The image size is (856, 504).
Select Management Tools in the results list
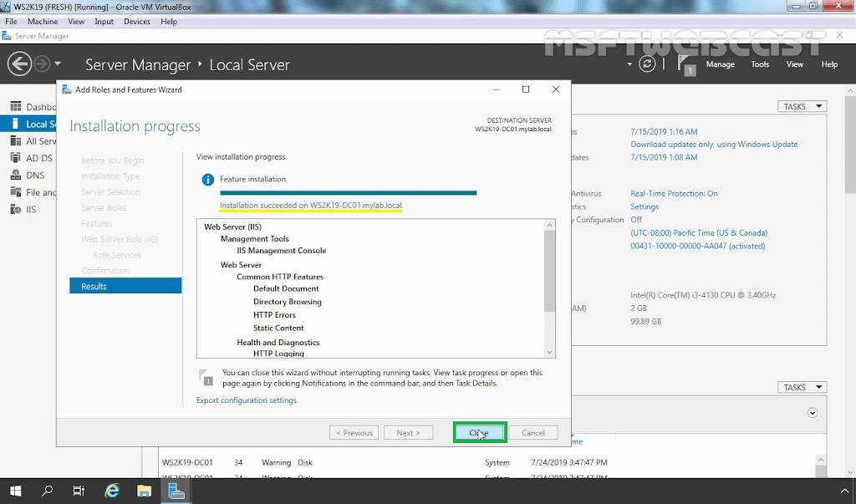(x=254, y=238)
